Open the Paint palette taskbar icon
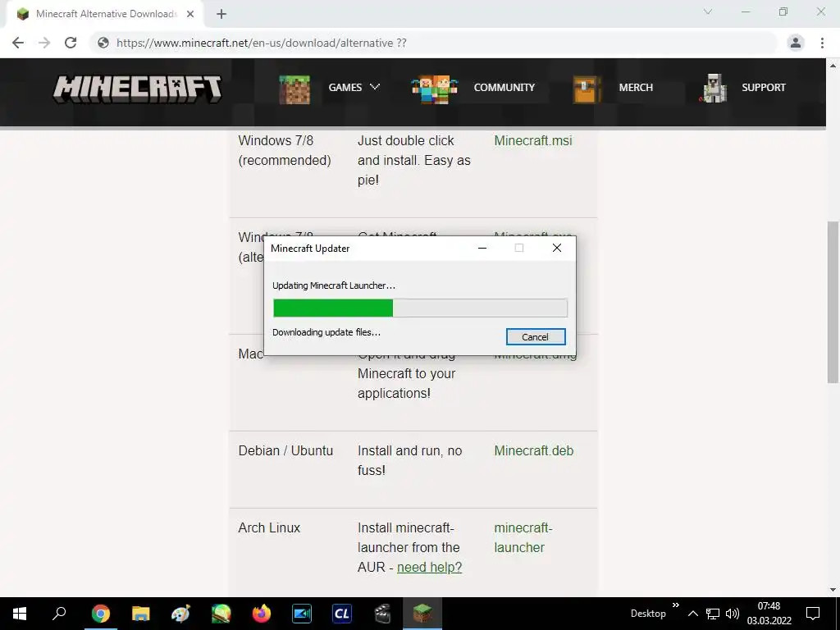 tap(180, 614)
